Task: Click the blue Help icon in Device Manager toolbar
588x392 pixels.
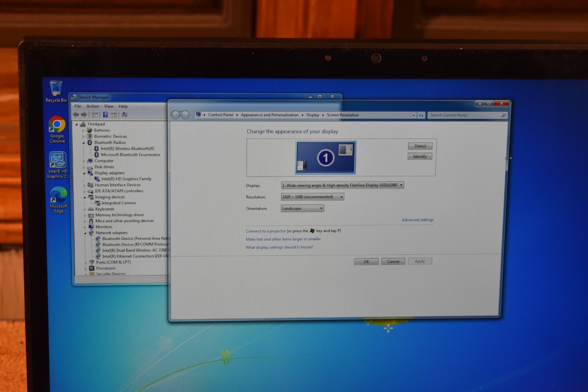Action: click(x=105, y=115)
